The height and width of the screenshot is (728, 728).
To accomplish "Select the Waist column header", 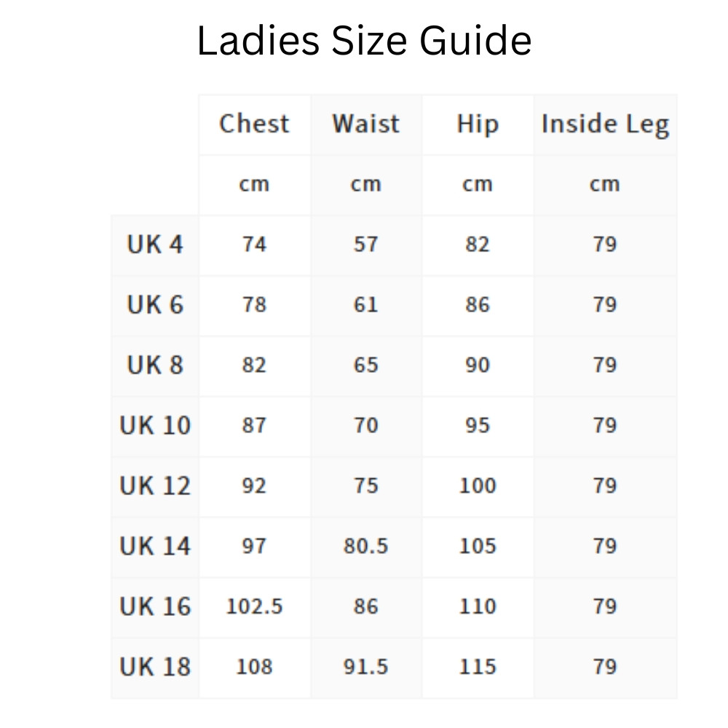I will coord(365,124).
